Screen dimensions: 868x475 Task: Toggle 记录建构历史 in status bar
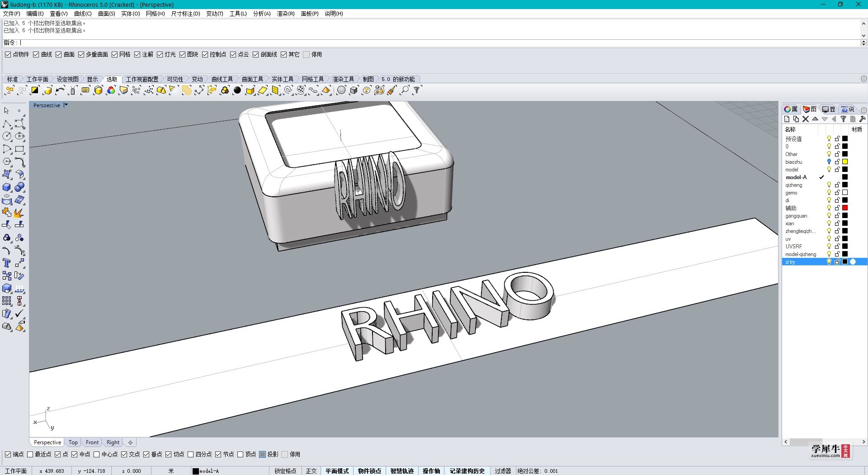click(467, 471)
